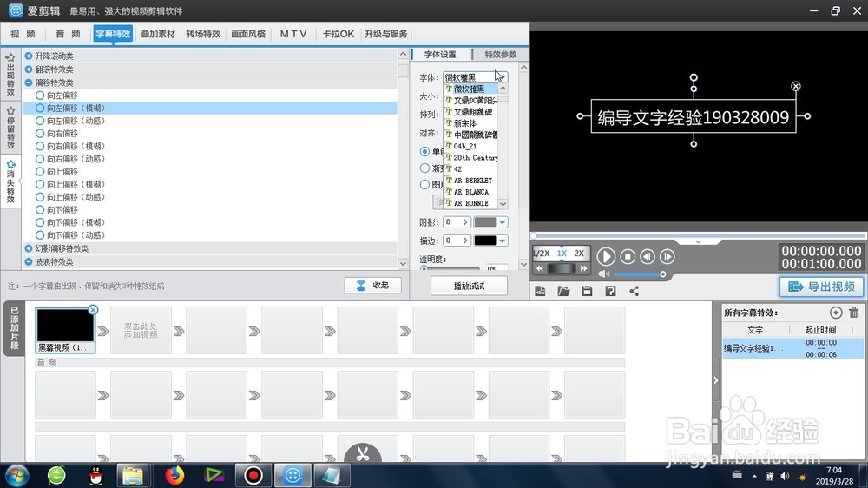Step to the previous frame

click(x=648, y=256)
